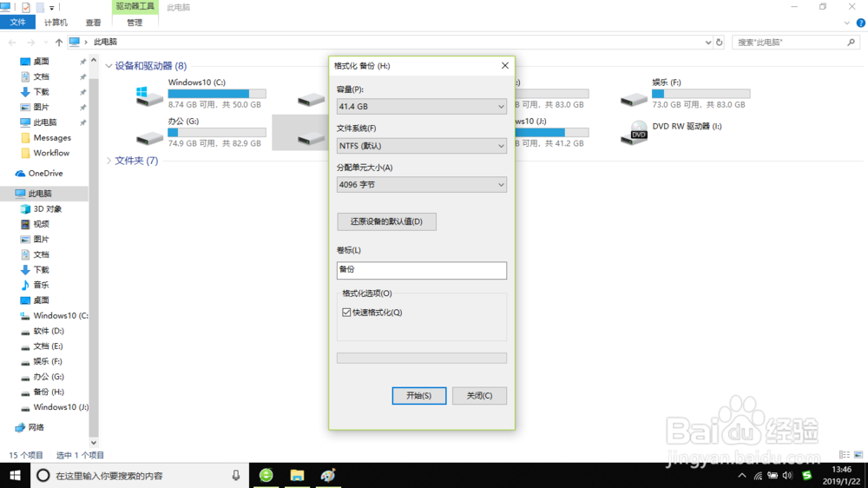Open the 文件系统 NTFS dropdown
868x488 pixels.
click(421, 146)
